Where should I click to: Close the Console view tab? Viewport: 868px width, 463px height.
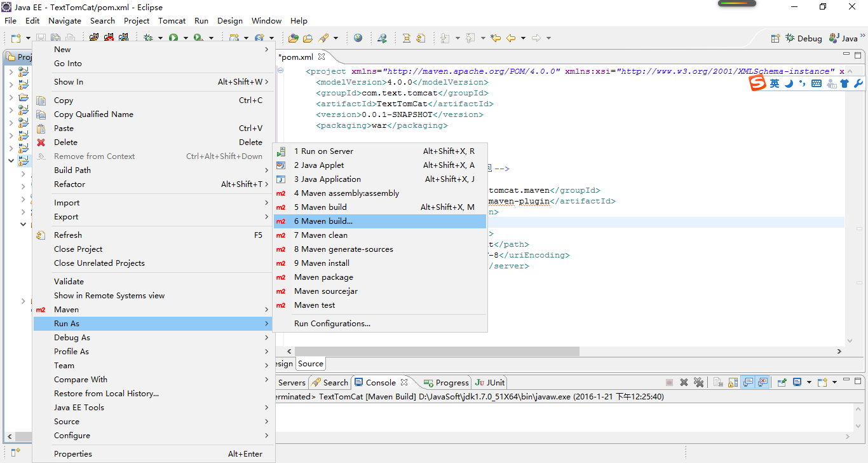pos(403,382)
